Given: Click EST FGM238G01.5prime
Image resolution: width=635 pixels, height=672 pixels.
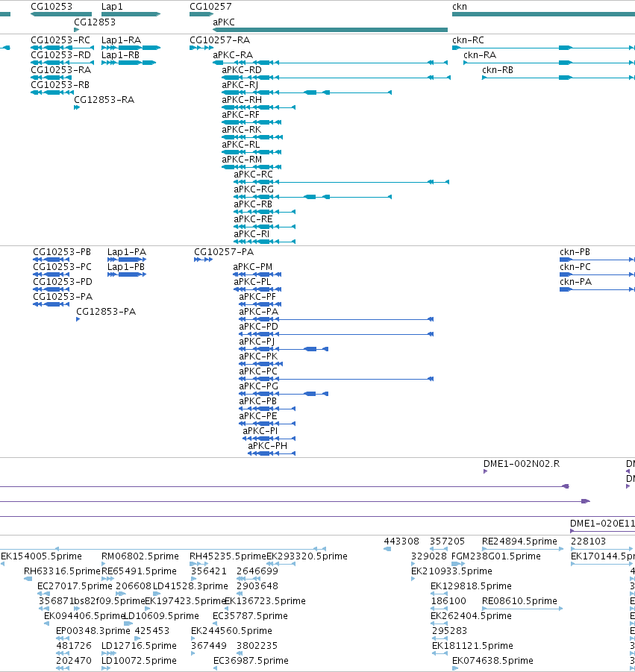Looking at the screenshot, I should point(496,556).
